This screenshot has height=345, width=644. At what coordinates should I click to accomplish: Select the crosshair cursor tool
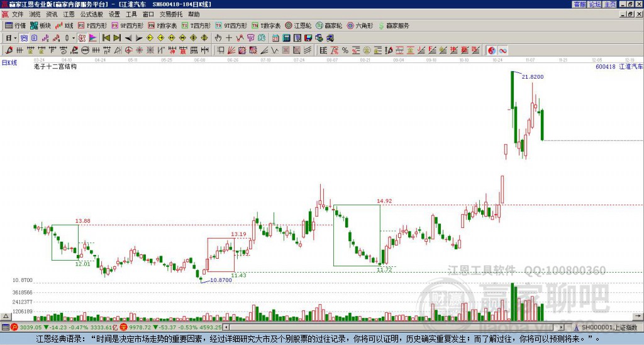point(229,38)
